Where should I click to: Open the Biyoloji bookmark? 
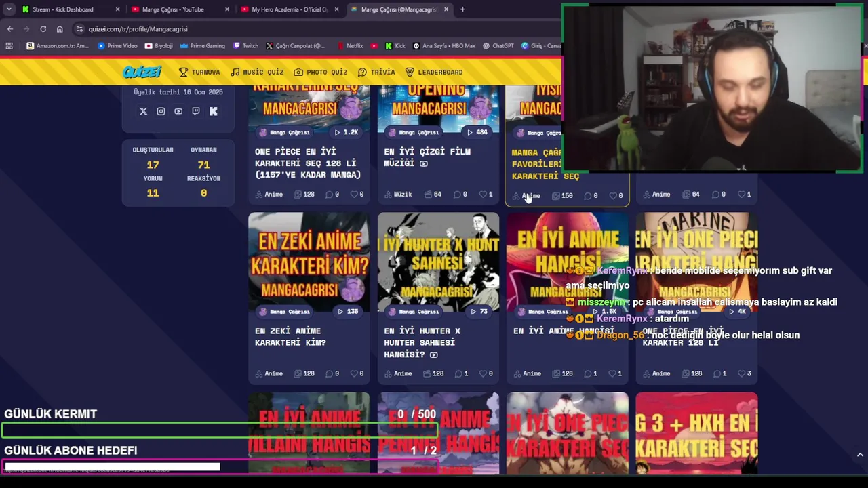coord(159,46)
